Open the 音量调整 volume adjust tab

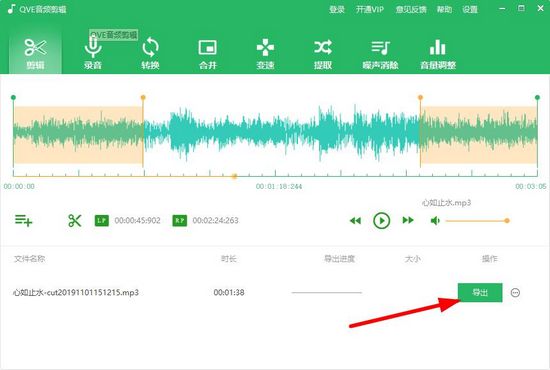point(438,53)
